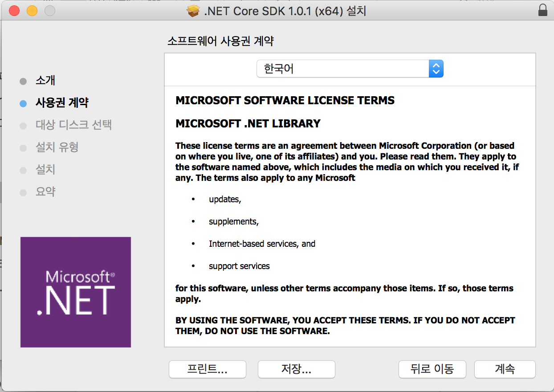Click the 'supplements,' bullet item
The image size is (554, 392).
pyautogui.click(x=234, y=222)
